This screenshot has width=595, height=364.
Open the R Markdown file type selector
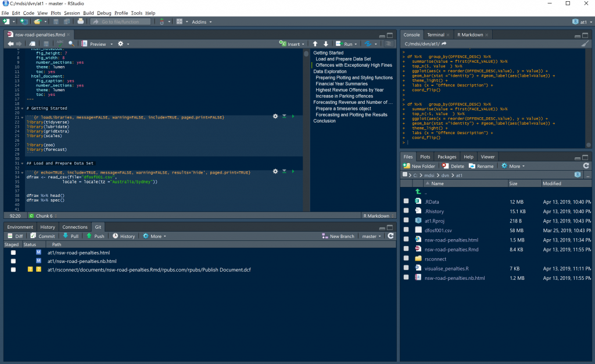[378, 216]
